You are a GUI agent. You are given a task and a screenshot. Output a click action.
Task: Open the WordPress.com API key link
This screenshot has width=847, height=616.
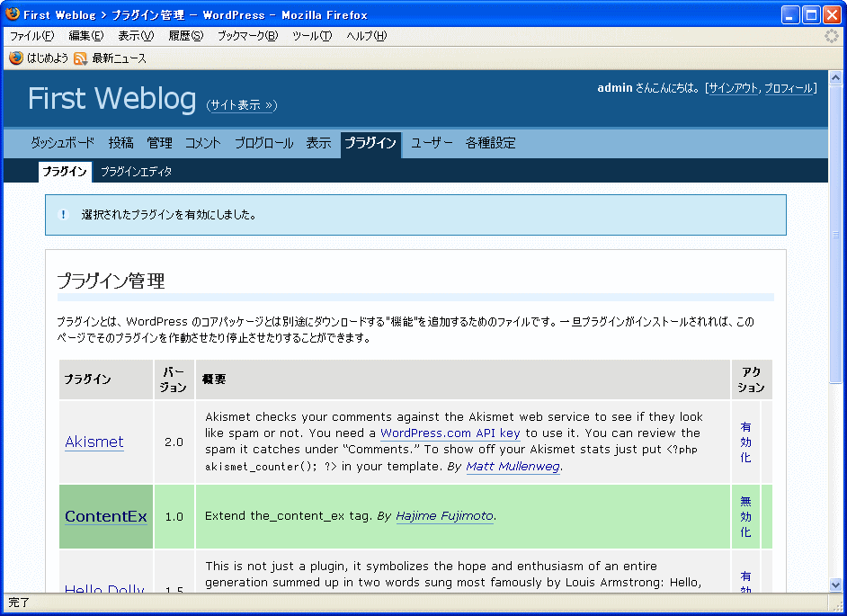450,433
